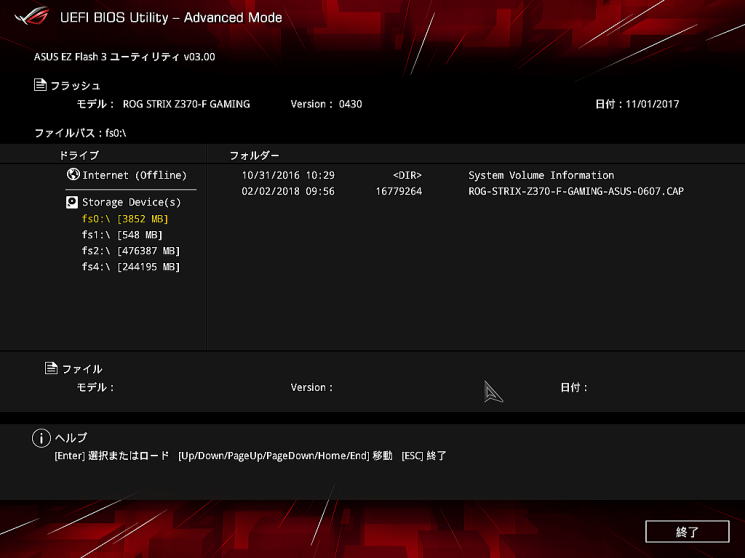The image size is (745, 558).
Task: Click the Storage Device(s) disk icon
Action: point(72,202)
